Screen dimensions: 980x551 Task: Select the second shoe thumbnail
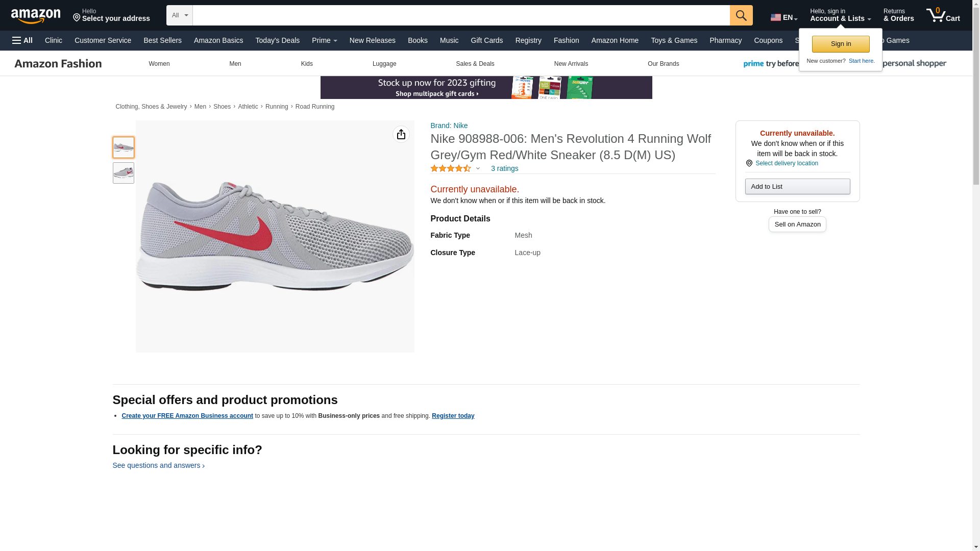[x=123, y=173]
